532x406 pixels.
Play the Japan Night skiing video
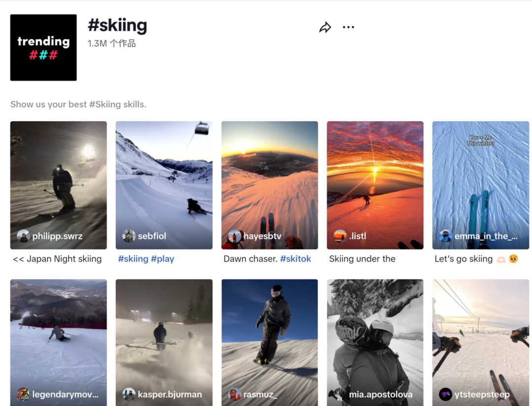(x=58, y=182)
